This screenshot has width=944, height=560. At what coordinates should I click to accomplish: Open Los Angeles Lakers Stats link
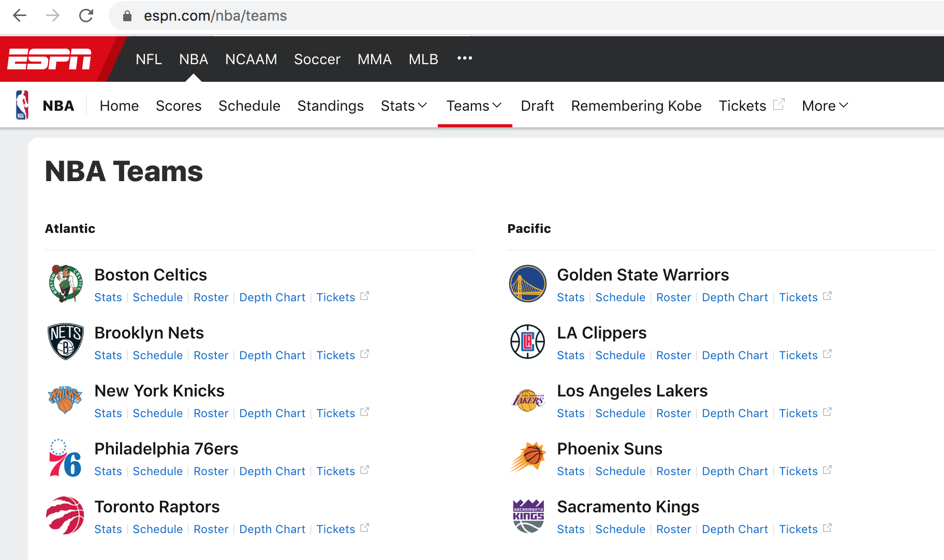click(x=571, y=414)
